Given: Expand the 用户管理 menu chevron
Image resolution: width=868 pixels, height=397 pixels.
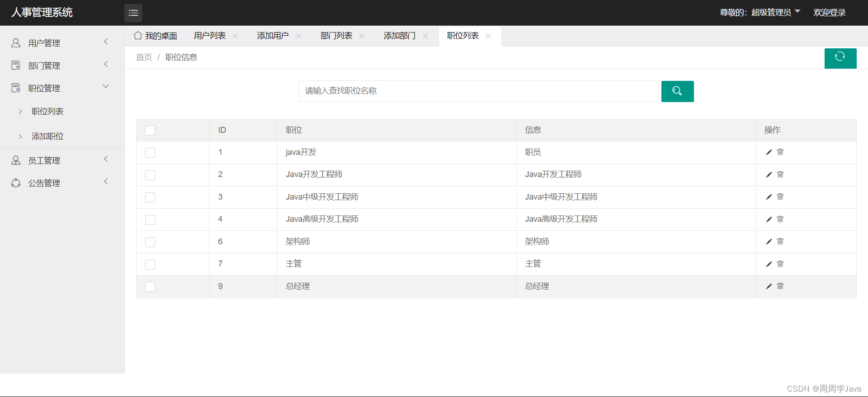Looking at the screenshot, I should click(106, 42).
